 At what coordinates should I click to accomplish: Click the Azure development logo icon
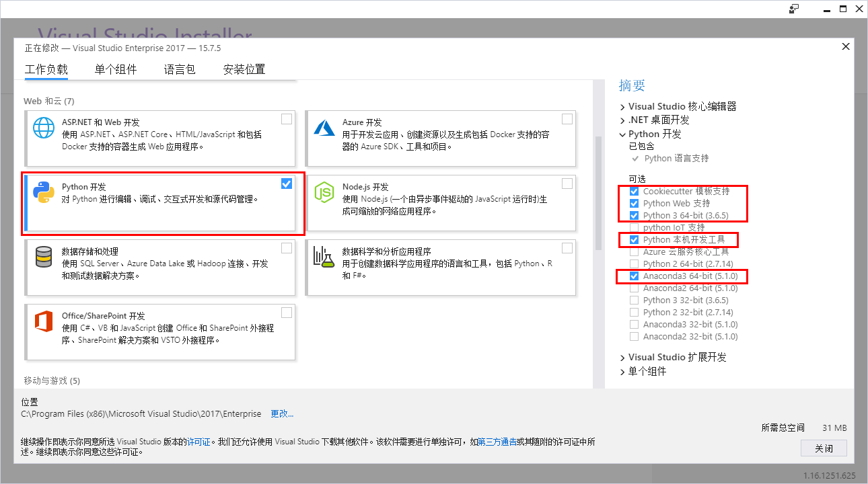(x=324, y=127)
